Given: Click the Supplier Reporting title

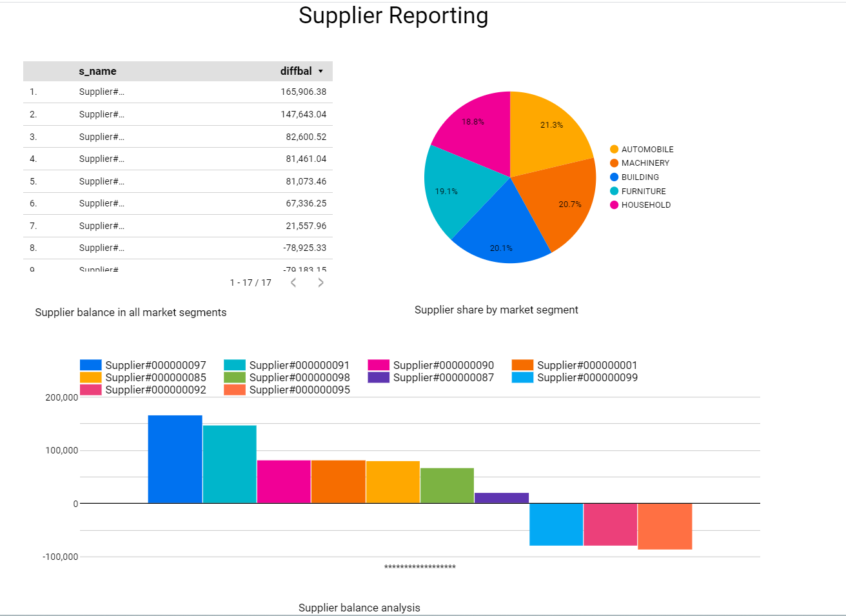Looking at the screenshot, I should pos(393,15).
